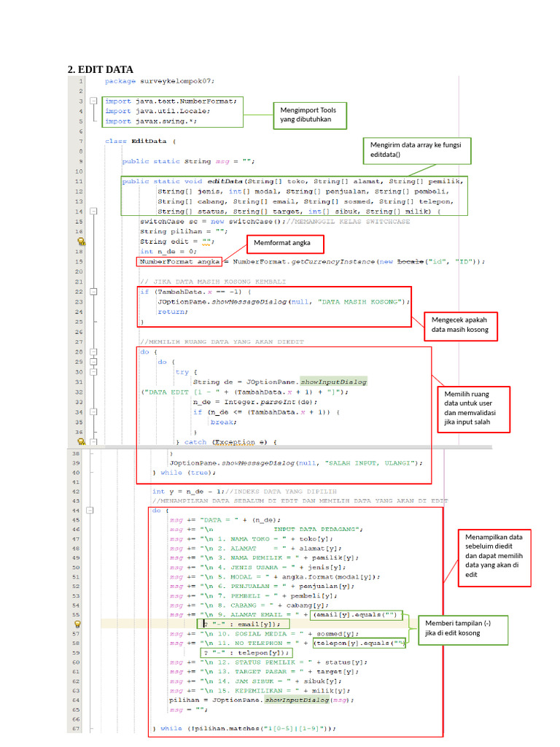Click the 'Mengecek apakah data masih kosong' note

[461, 326]
